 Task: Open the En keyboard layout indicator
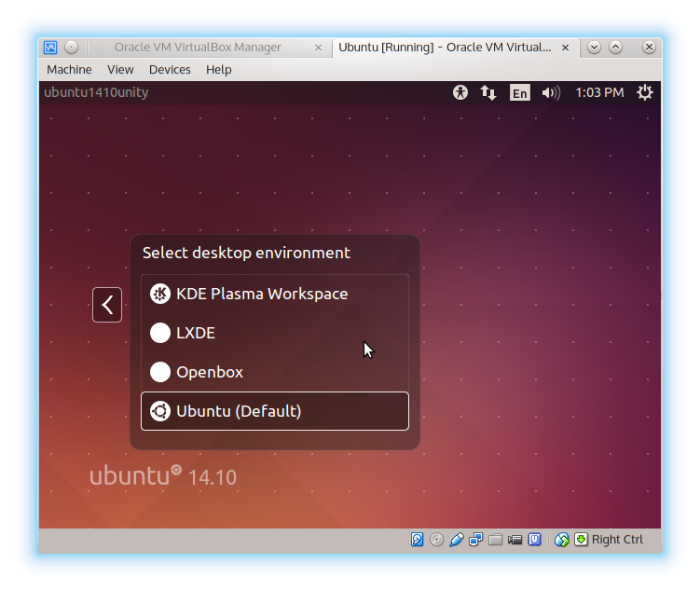(519, 92)
